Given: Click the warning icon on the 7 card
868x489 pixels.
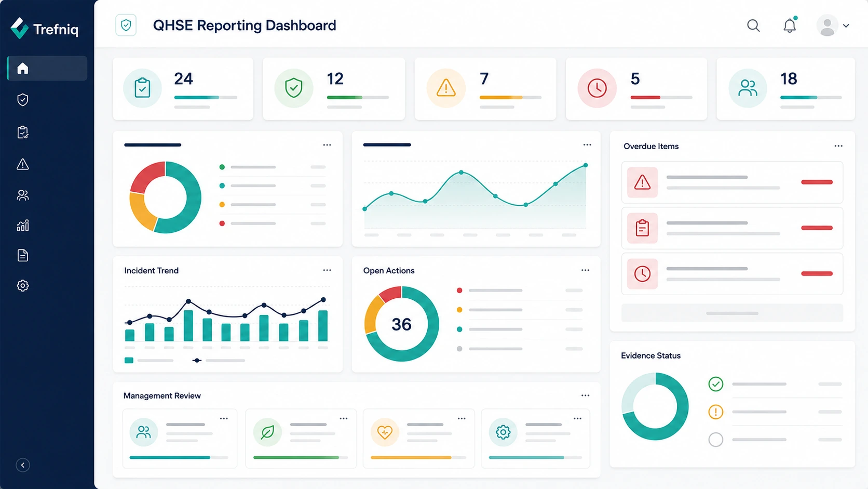Looking at the screenshot, I should pos(446,88).
